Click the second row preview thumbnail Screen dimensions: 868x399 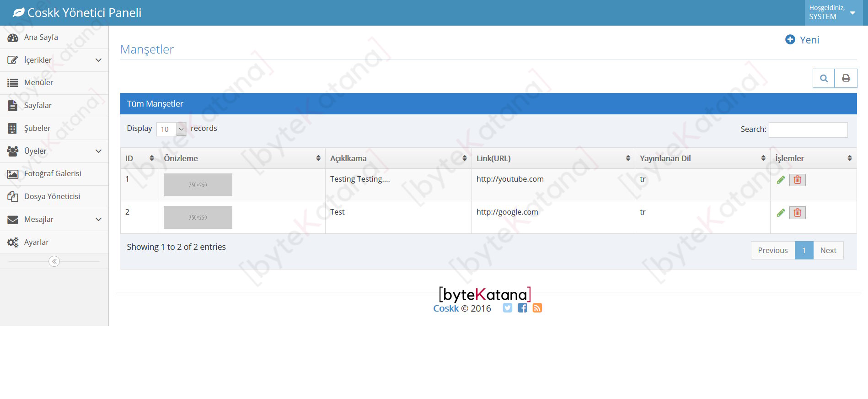coord(198,217)
